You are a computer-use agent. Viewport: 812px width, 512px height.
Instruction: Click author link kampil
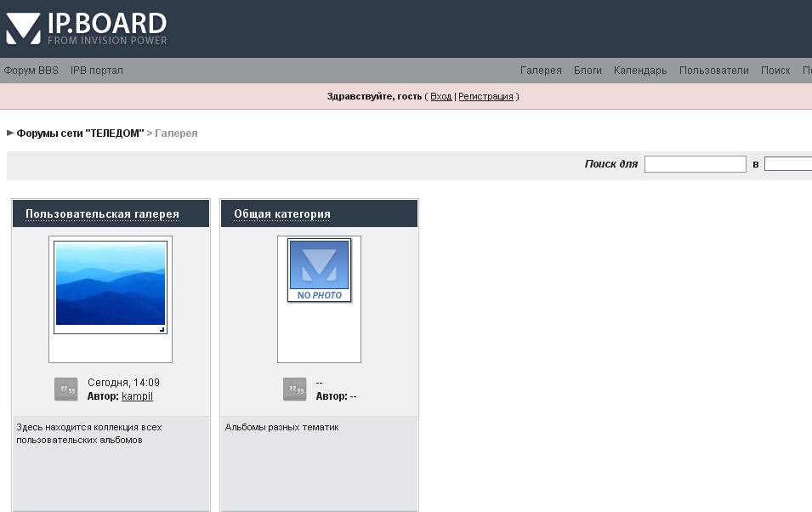(x=137, y=396)
